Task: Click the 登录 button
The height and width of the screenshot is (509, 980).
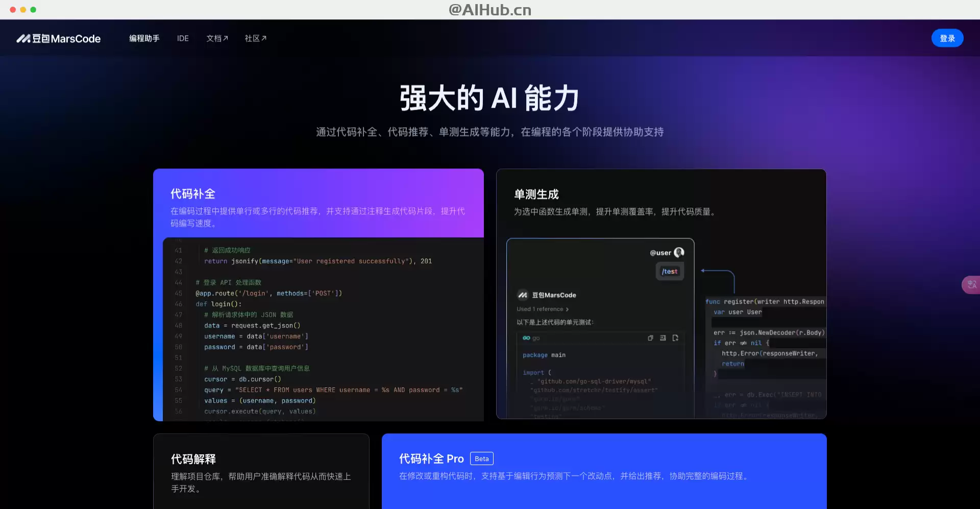Action: [x=947, y=38]
